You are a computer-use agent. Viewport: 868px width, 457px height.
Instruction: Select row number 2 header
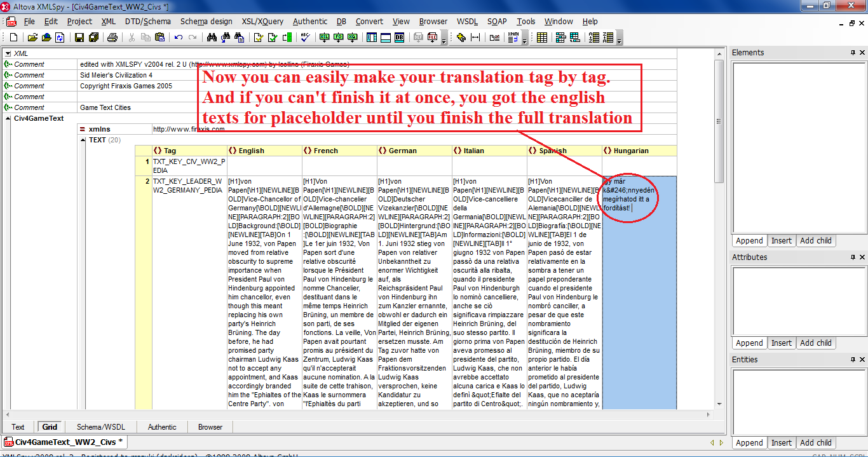coord(144,292)
